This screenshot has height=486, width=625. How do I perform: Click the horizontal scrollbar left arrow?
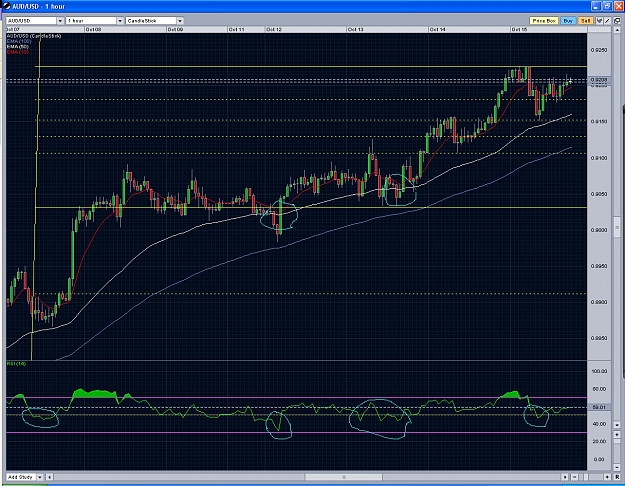click(x=49, y=477)
